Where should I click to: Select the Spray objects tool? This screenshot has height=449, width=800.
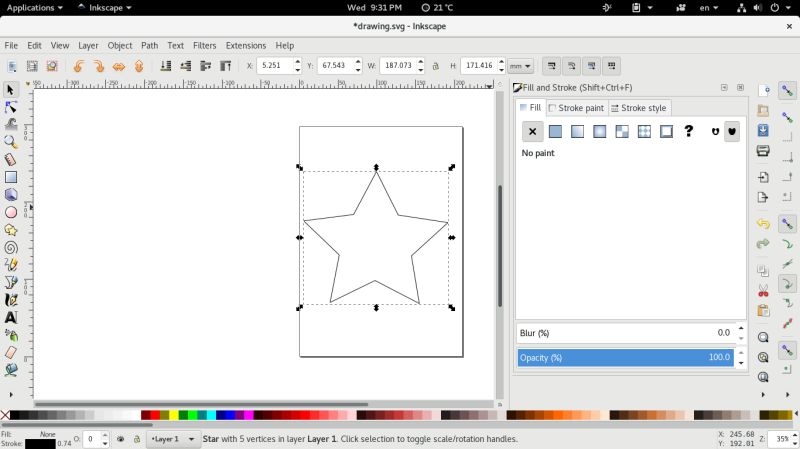pos(10,335)
